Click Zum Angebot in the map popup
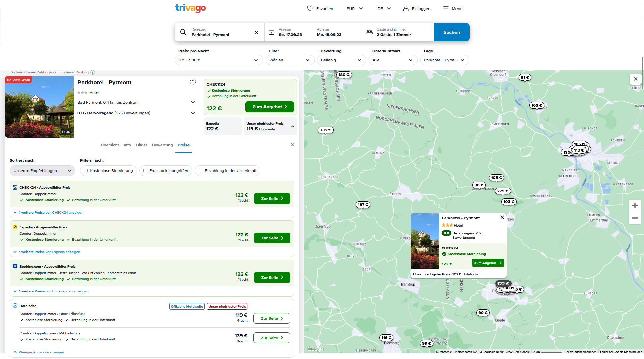644x359 pixels. click(488, 263)
